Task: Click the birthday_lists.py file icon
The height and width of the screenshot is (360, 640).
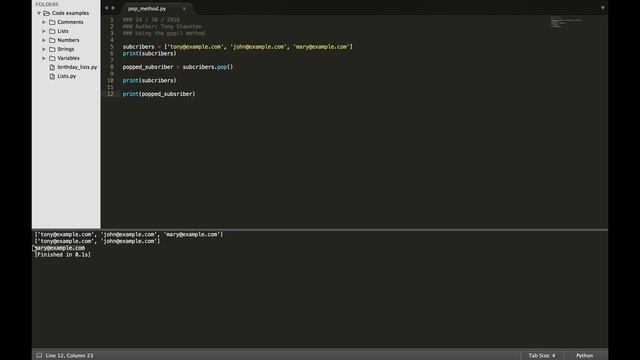Action: (52, 67)
